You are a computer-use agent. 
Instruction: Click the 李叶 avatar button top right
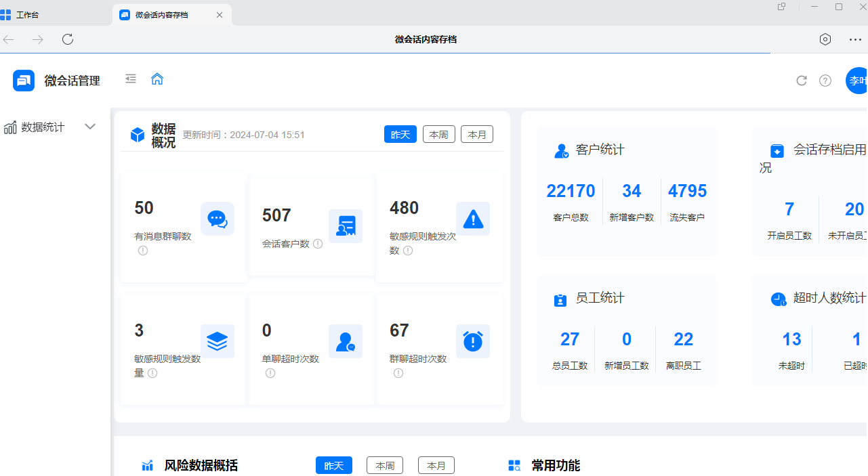click(858, 80)
